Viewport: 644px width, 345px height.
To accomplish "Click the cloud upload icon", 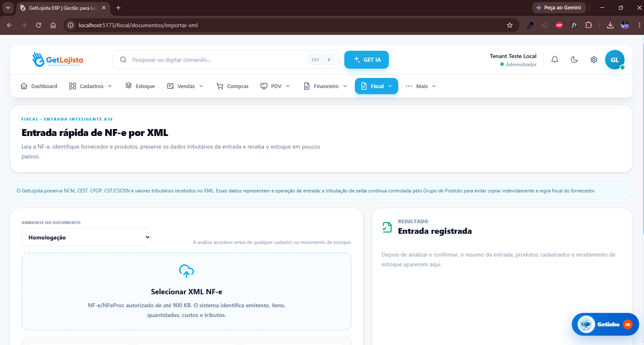I will 187,271.
